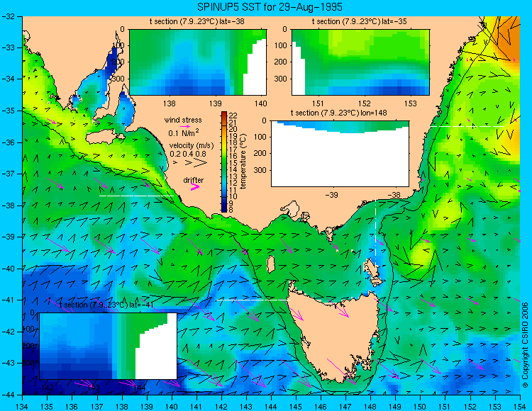Click the "145" longitude axis label

tap(296, 406)
